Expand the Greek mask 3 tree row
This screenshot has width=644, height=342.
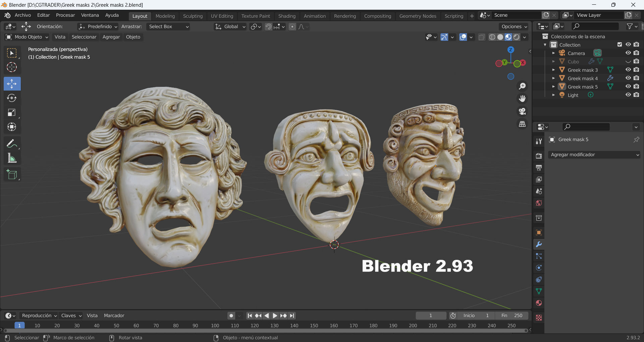553,70
